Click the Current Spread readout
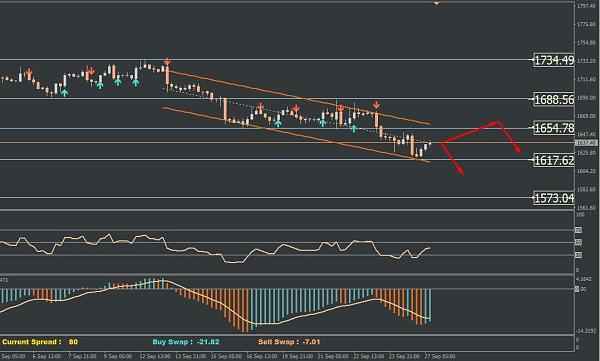Image resolution: width=600 pixels, height=361 pixels. pos(40,342)
